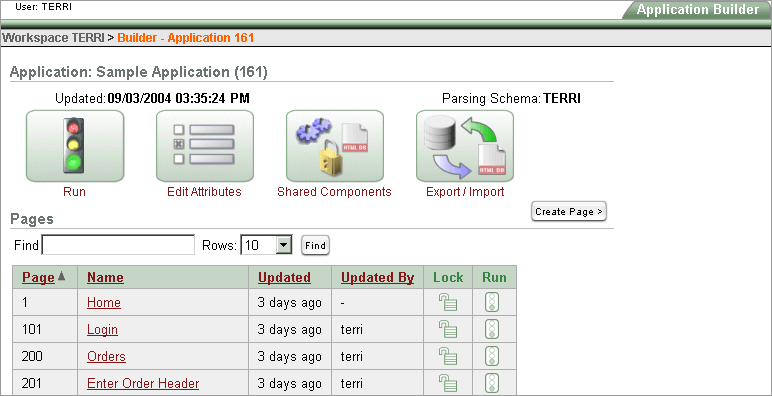Open the Orders page link
This screenshot has width=772, height=396.
point(106,357)
